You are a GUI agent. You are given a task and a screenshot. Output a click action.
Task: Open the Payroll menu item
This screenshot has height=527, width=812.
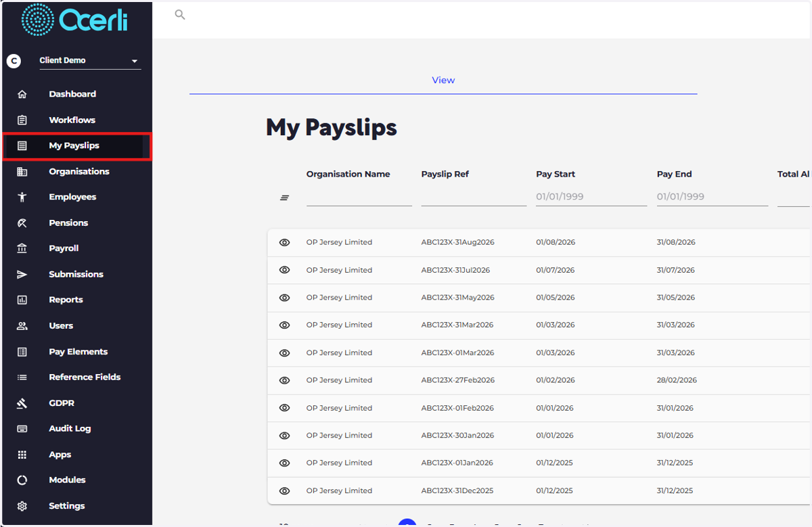pos(64,248)
